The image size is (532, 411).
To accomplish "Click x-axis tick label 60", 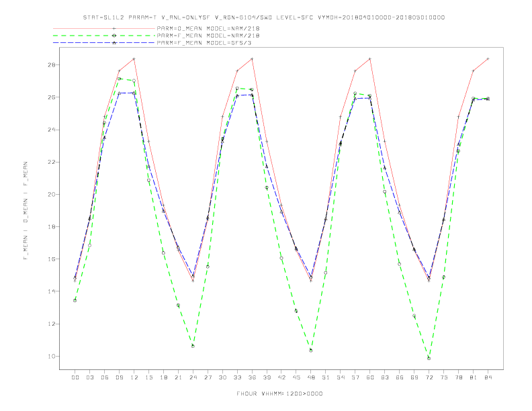I will click(x=370, y=377).
